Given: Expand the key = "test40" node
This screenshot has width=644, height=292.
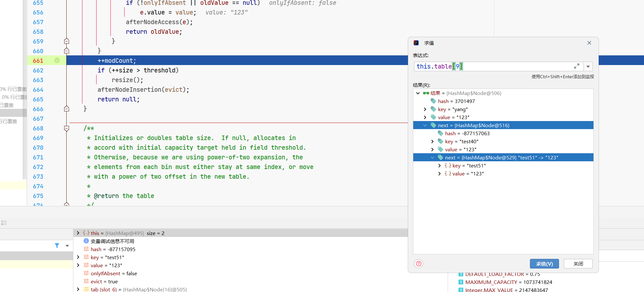Looking at the screenshot, I should pos(433,142).
